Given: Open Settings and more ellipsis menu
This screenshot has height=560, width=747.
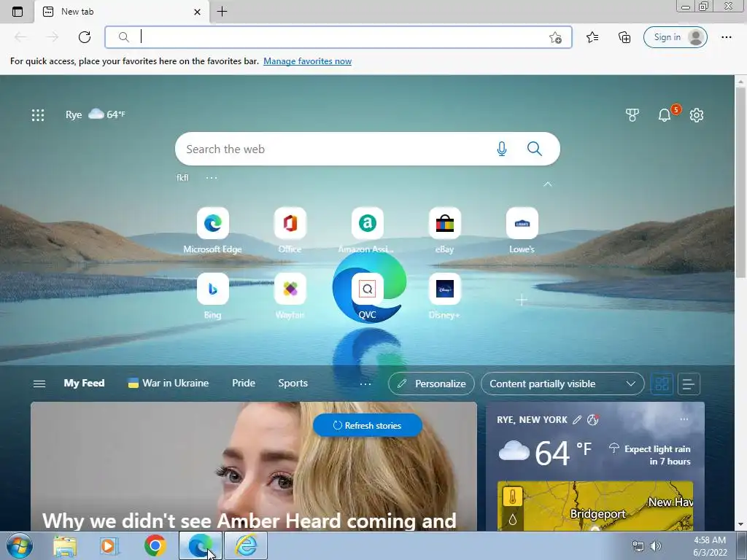Looking at the screenshot, I should click(726, 37).
